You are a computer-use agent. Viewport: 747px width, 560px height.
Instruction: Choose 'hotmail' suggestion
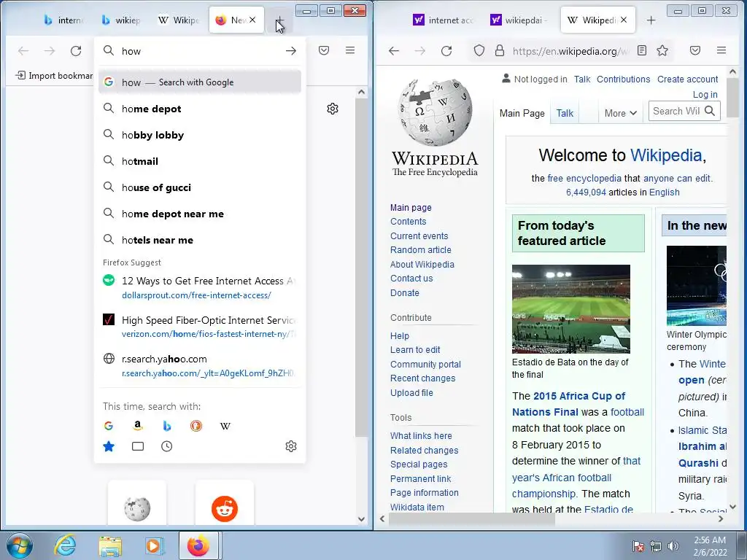coord(200,161)
